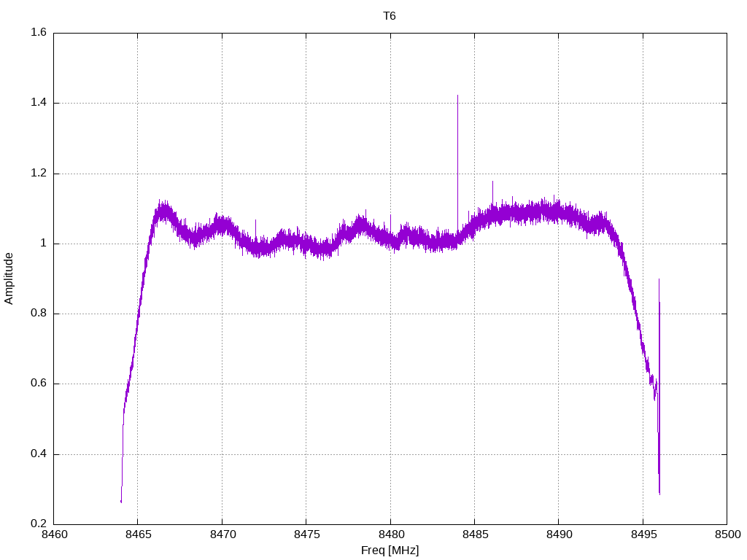Click the 0.6 y-axis tick label
Image resolution: width=747 pixels, height=560 pixels.
[x=39, y=384]
